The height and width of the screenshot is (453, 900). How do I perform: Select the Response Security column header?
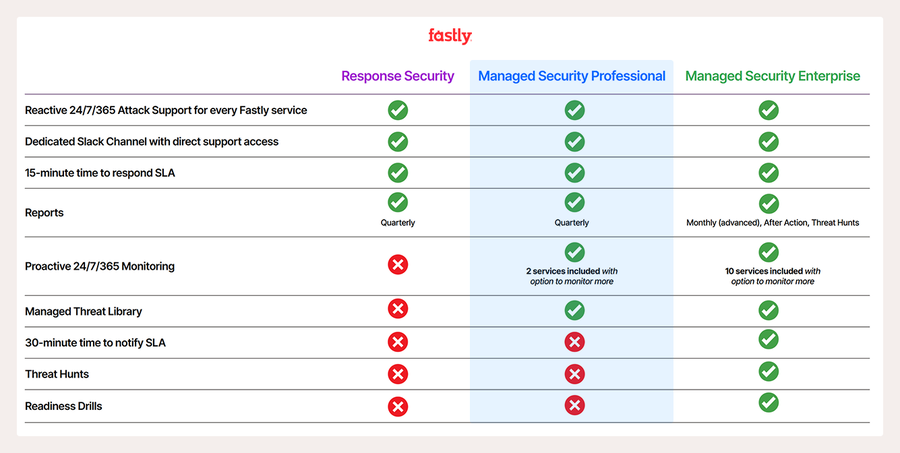tap(397, 76)
